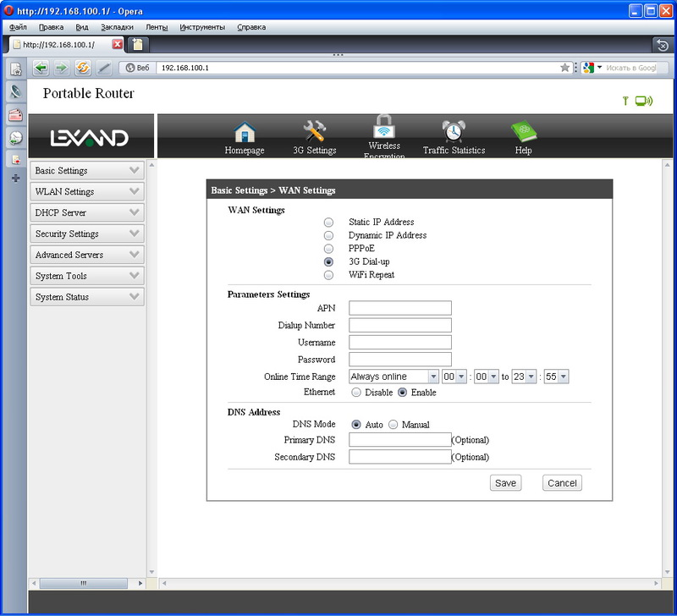Open the end hour 23 dropdown
677x616 pixels.
click(x=524, y=377)
